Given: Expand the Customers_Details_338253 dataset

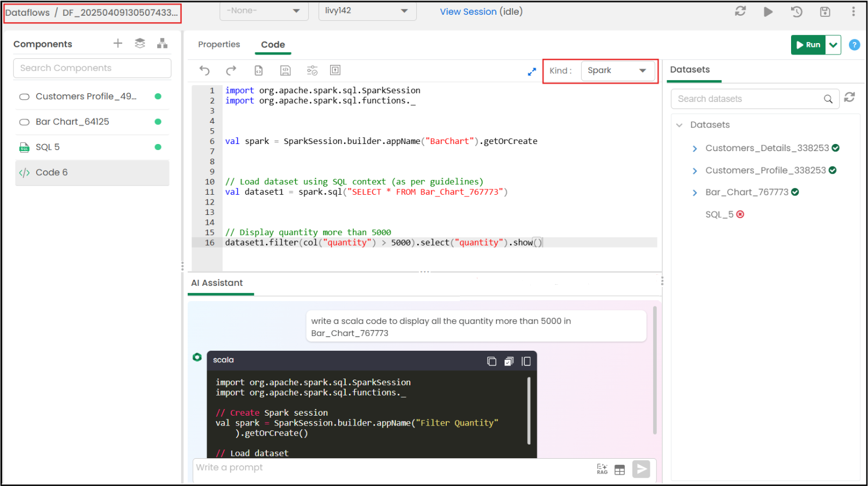Looking at the screenshot, I should (x=695, y=148).
